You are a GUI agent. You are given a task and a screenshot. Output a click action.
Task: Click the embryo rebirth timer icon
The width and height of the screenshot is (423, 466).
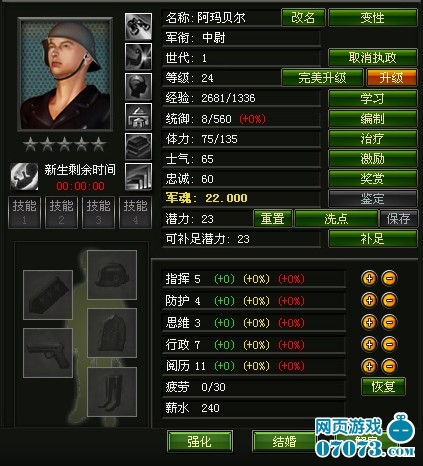[24, 177]
